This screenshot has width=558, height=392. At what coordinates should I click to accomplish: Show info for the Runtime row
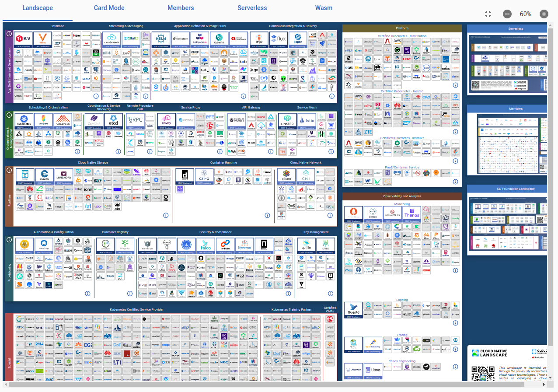pyautogui.click(x=9, y=170)
